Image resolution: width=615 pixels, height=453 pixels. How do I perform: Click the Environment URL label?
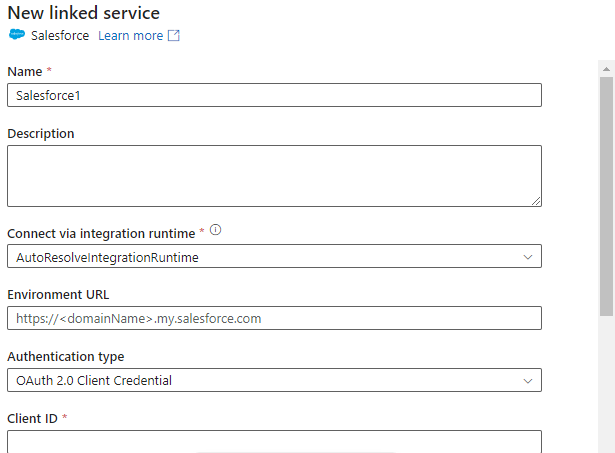[58, 295]
